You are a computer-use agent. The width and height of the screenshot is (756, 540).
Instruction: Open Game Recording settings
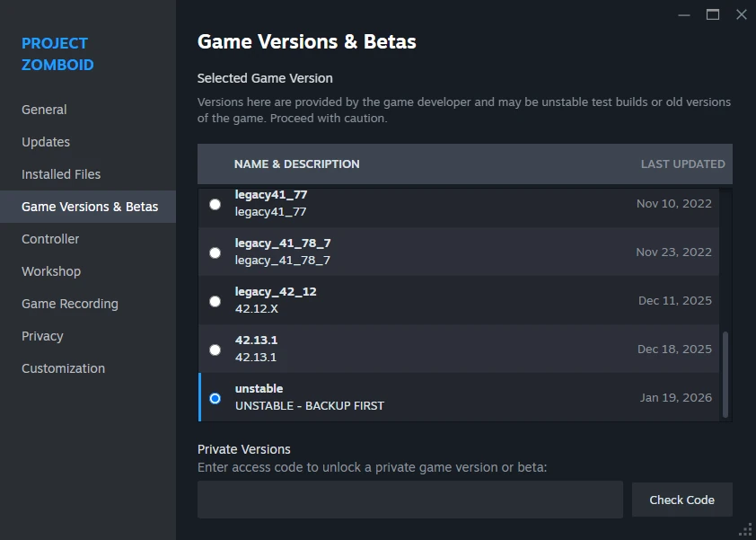click(70, 304)
